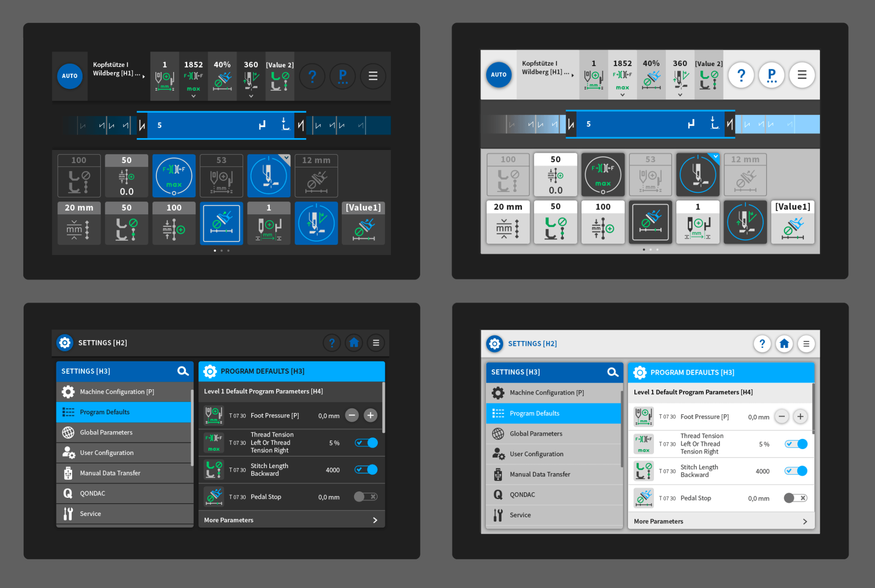This screenshot has width=875, height=588.
Task: Select 20 mm stitch length tile in light grid
Action: tap(508, 222)
